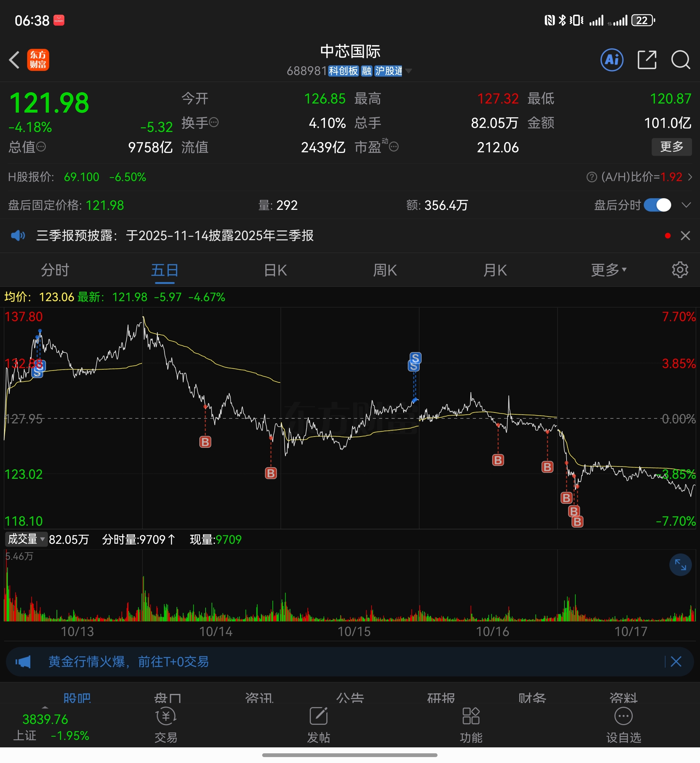
Task: Open the search magnifier icon
Action: coord(680,60)
